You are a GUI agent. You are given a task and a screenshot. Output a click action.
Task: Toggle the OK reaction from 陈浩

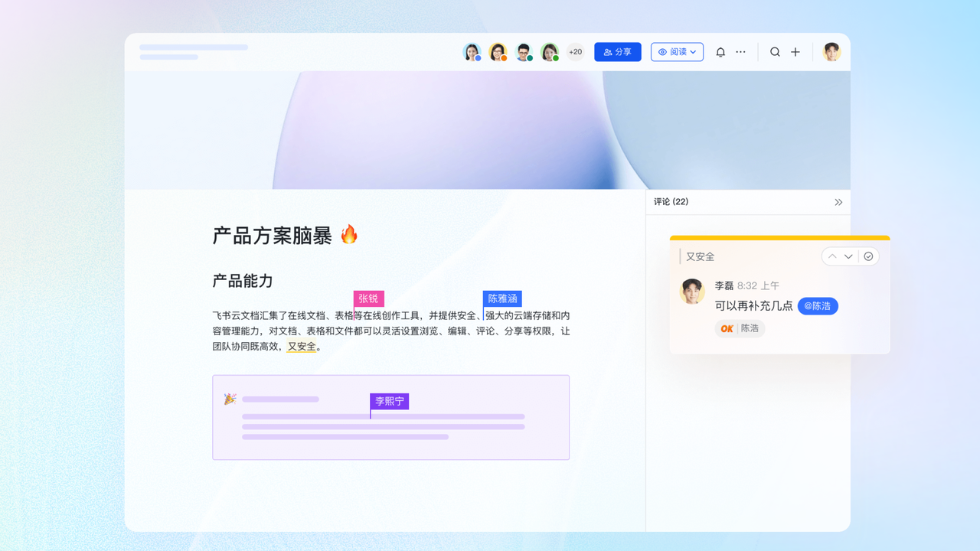tap(740, 328)
